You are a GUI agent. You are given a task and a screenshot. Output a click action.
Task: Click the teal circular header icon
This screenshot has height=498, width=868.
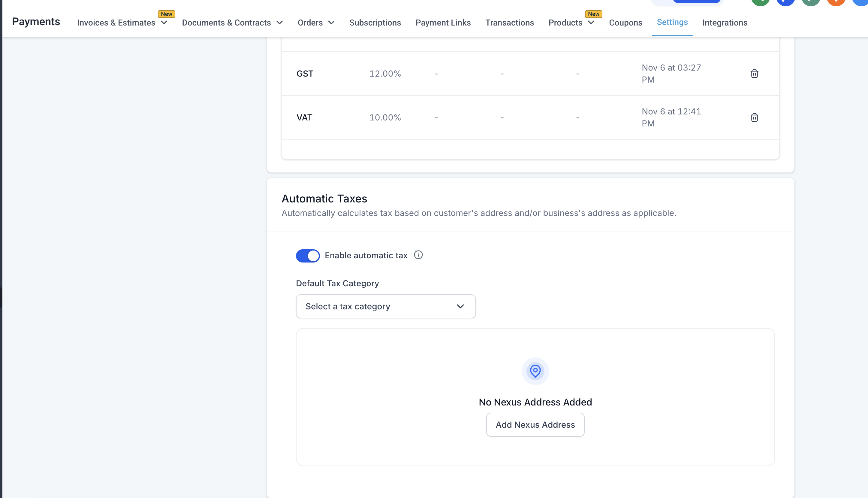(811, 2)
